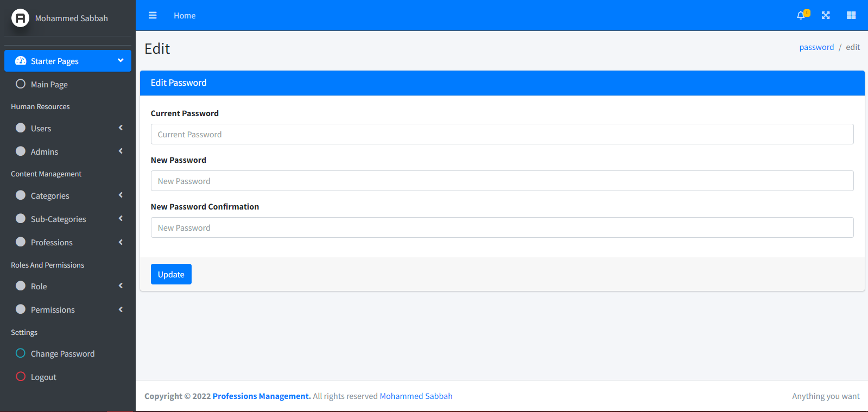Open the control sidebar grid icon
The width and height of the screenshot is (868, 412).
click(851, 15)
